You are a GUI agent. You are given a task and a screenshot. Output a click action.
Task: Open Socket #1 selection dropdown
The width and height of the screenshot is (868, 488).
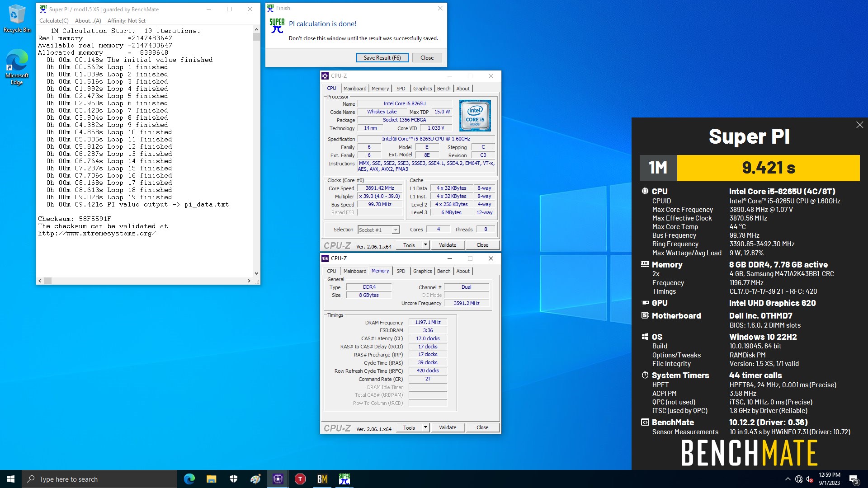click(378, 230)
